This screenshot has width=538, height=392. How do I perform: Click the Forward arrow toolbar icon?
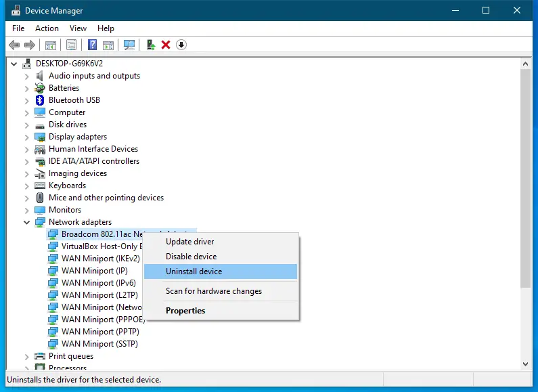coord(30,45)
